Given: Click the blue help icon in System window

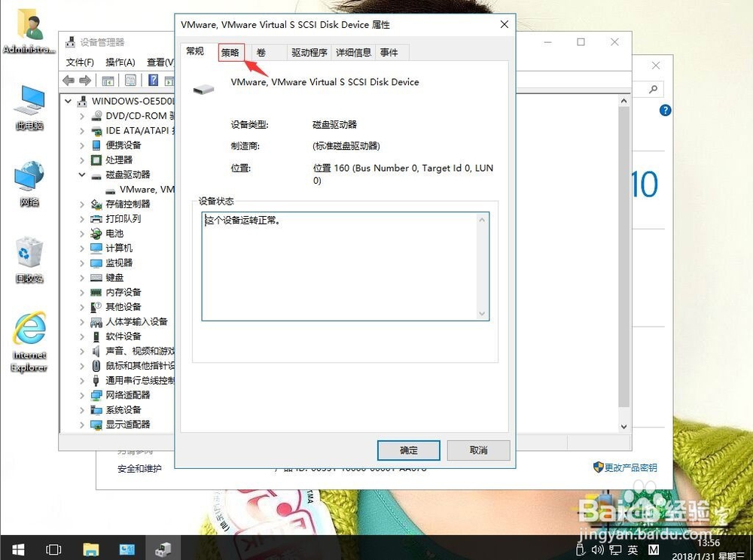Looking at the screenshot, I should tap(665, 111).
